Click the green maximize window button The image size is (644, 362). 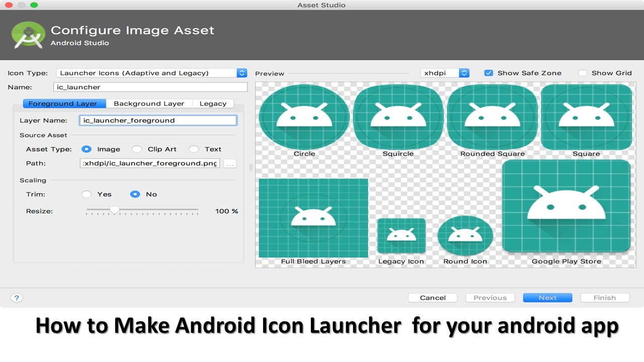pyautogui.click(x=34, y=5)
